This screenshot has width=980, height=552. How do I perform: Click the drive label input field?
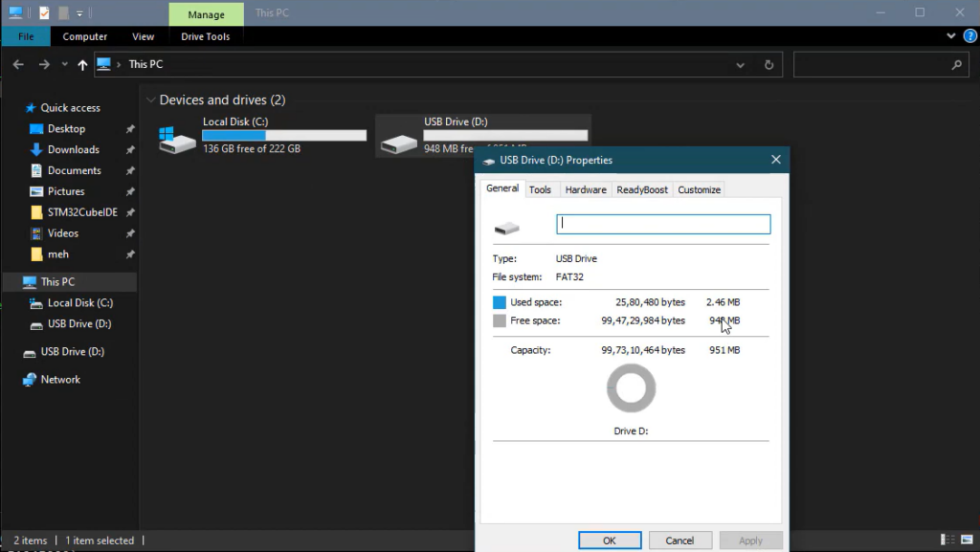point(662,223)
